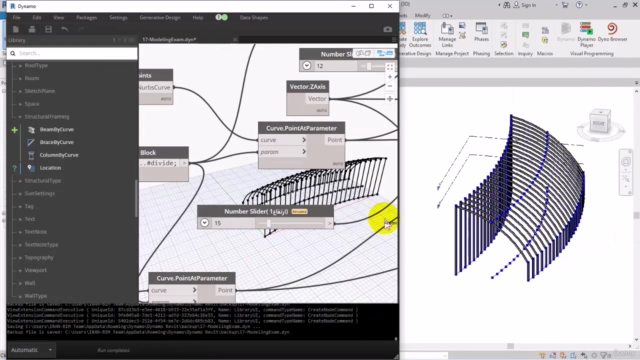Click the zoom to fit canvas icon
The width and height of the screenshot is (640, 360).
[390, 67]
